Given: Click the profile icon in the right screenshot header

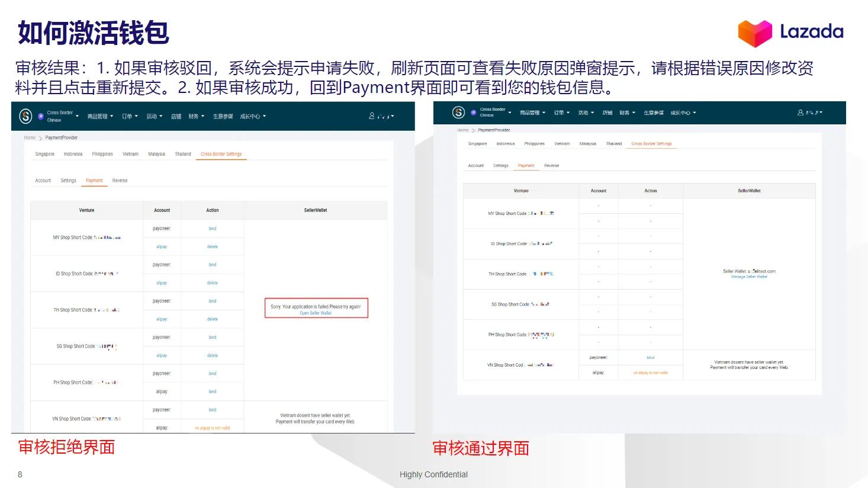Looking at the screenshot, I should click(x=801, y=112).
